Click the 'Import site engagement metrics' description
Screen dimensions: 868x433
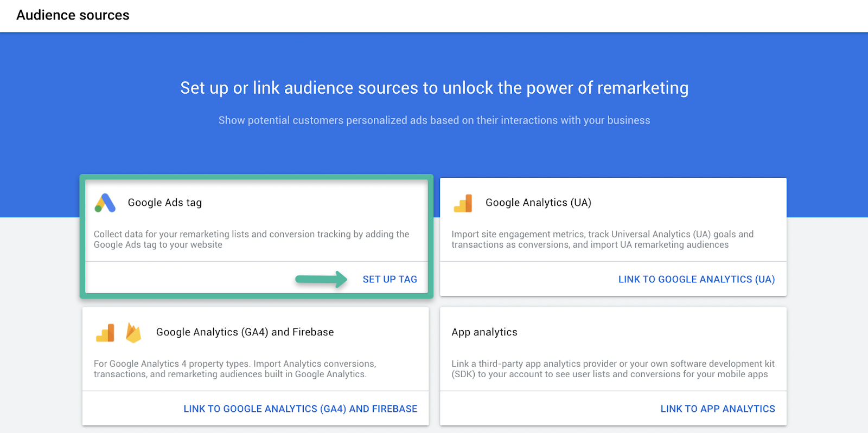coord(603,239)
